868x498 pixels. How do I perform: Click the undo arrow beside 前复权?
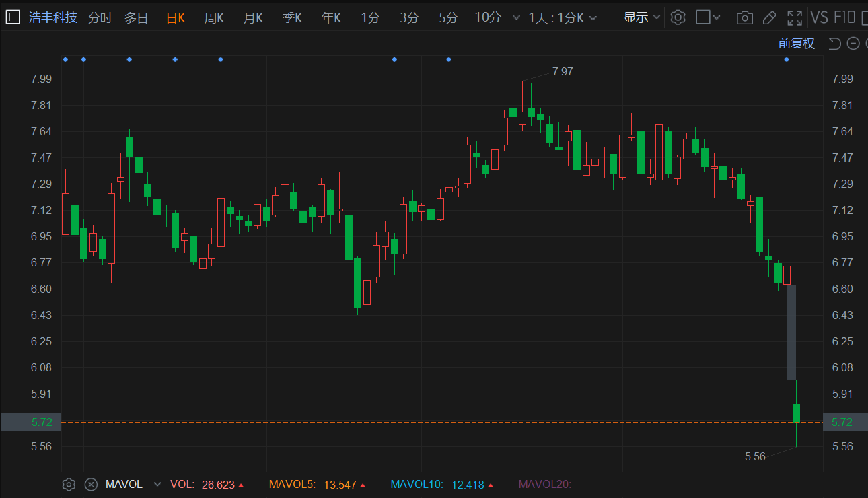[x=834, y=44]
